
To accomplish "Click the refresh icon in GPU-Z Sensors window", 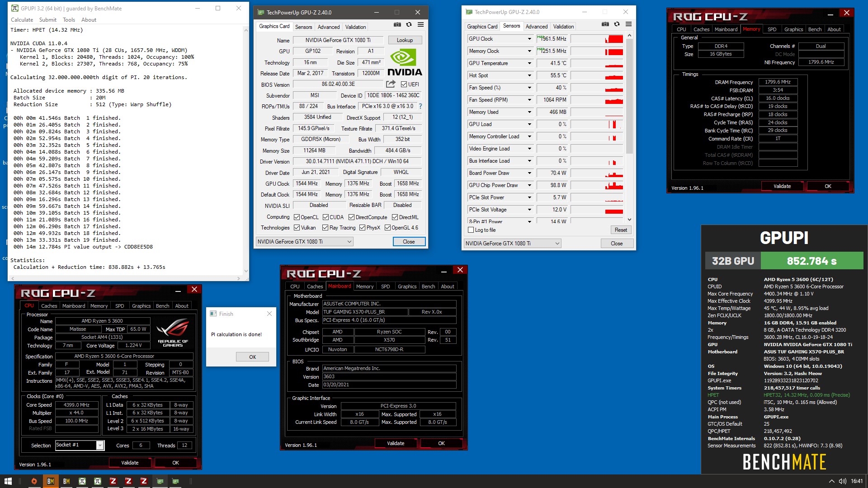I will point(617,24).
